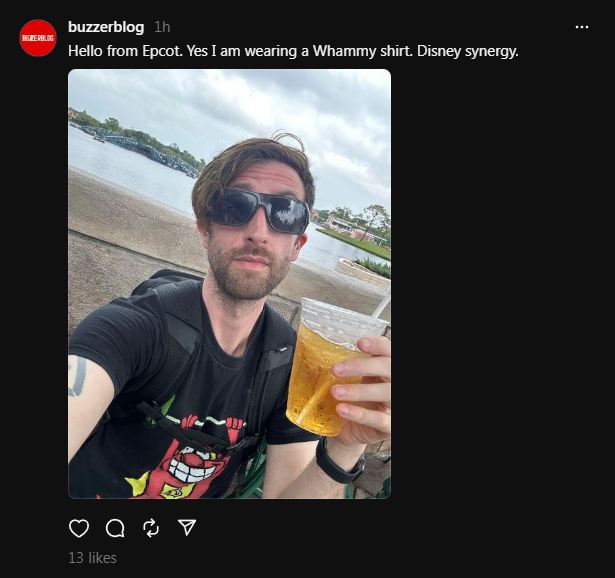Repost using the circular arrows icon

point(151,528)
